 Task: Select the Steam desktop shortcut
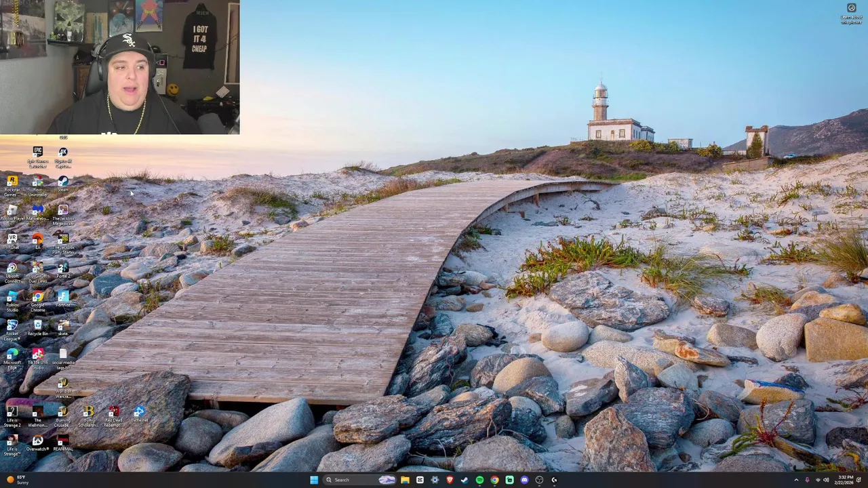click(x=63, y=184)
